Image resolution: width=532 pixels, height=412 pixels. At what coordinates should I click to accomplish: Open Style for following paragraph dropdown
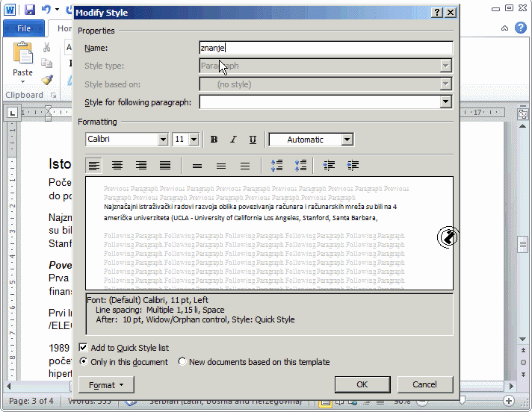(446, 102)
